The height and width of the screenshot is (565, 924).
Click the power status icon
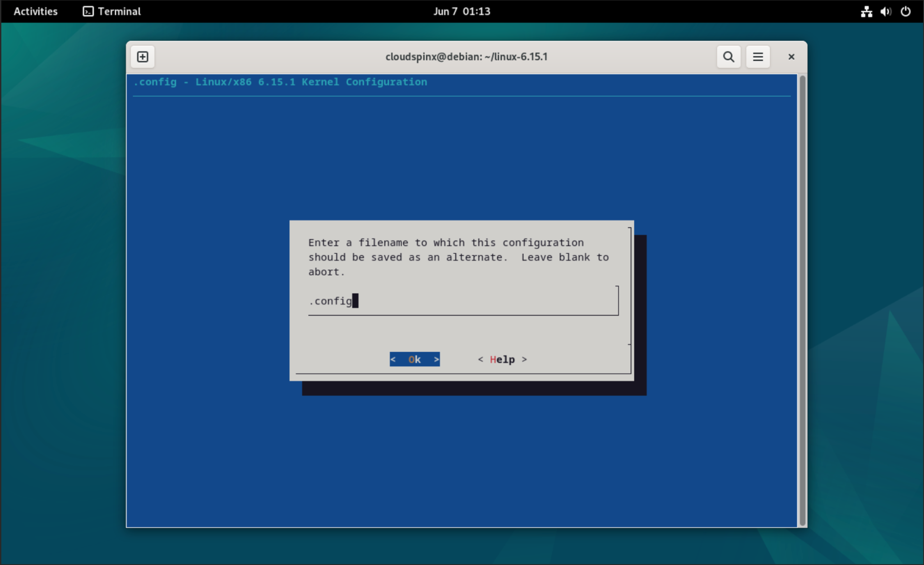click(905, 11)
